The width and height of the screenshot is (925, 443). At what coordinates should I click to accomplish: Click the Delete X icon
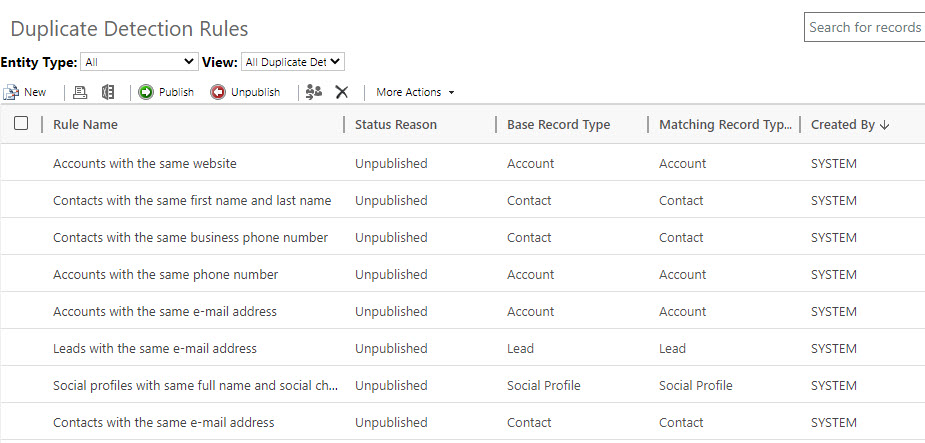coord(342,92)
